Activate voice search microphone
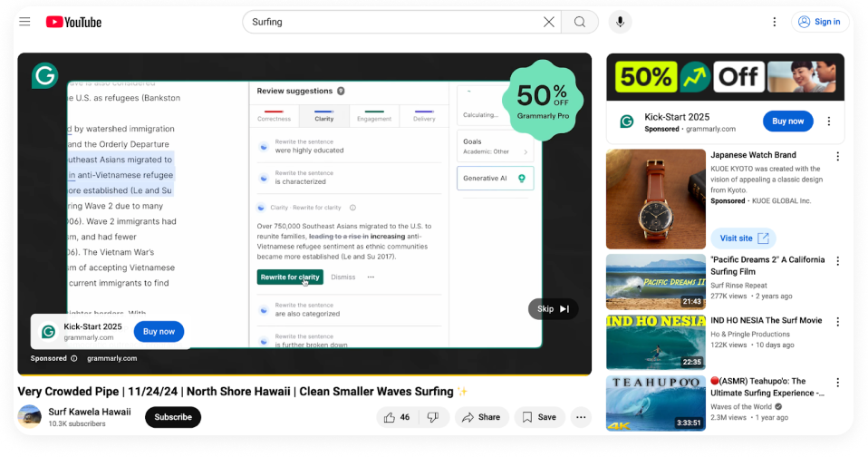Viewport: 868px width, 457px height. (x=621, y=22)
